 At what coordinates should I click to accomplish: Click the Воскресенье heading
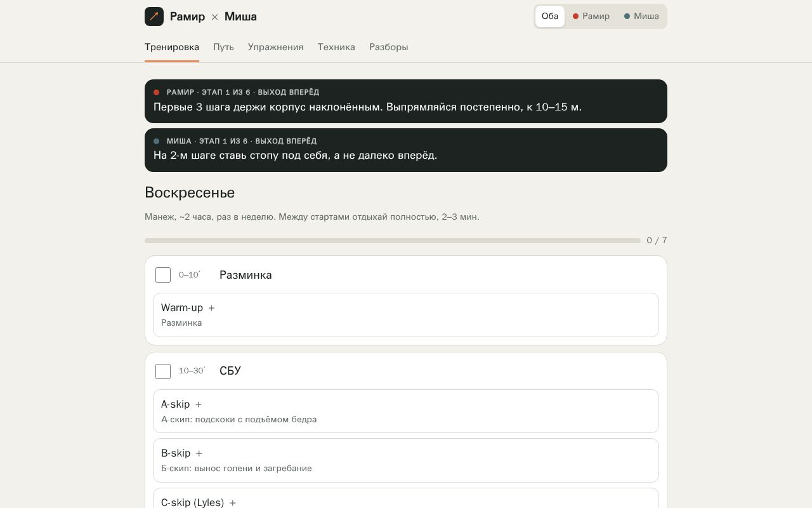point(190,192)
